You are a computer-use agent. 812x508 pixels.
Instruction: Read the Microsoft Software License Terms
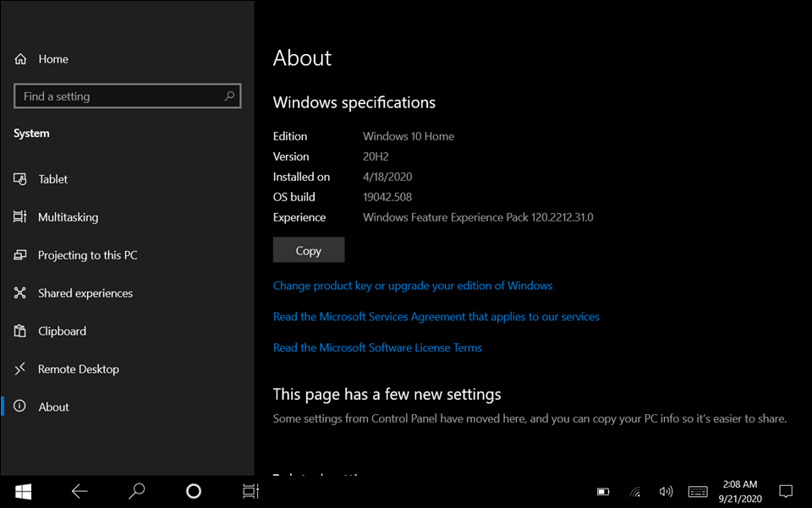click(x=377, y=347)
